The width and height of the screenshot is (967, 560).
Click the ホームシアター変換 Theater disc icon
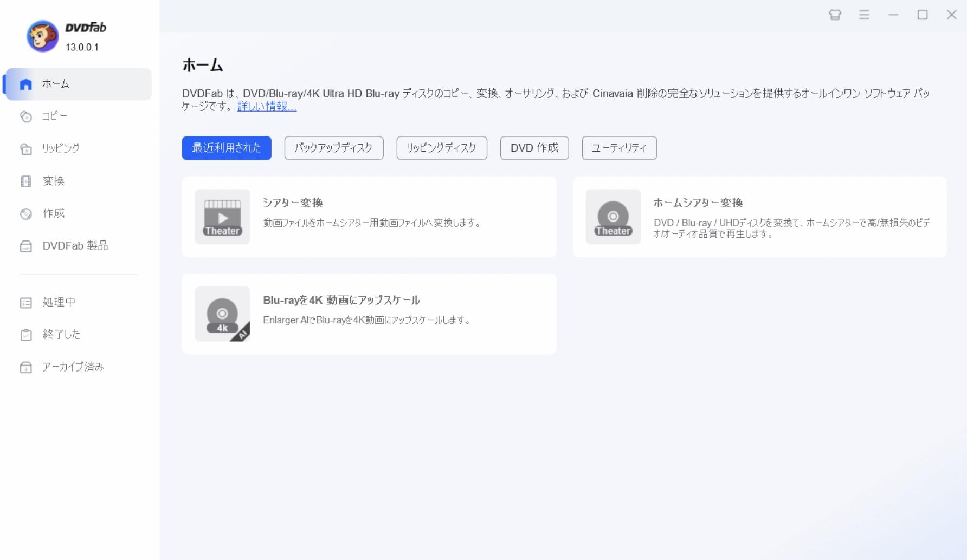[613, 217]
